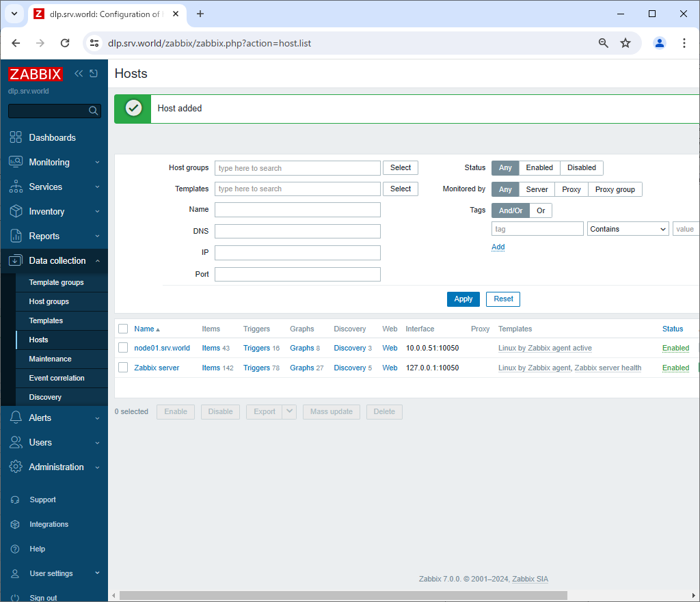This screenshot has width=700, height=602.
Task: Click the User settings person icon
Action: pyautogui.click(x=15, y=573)
